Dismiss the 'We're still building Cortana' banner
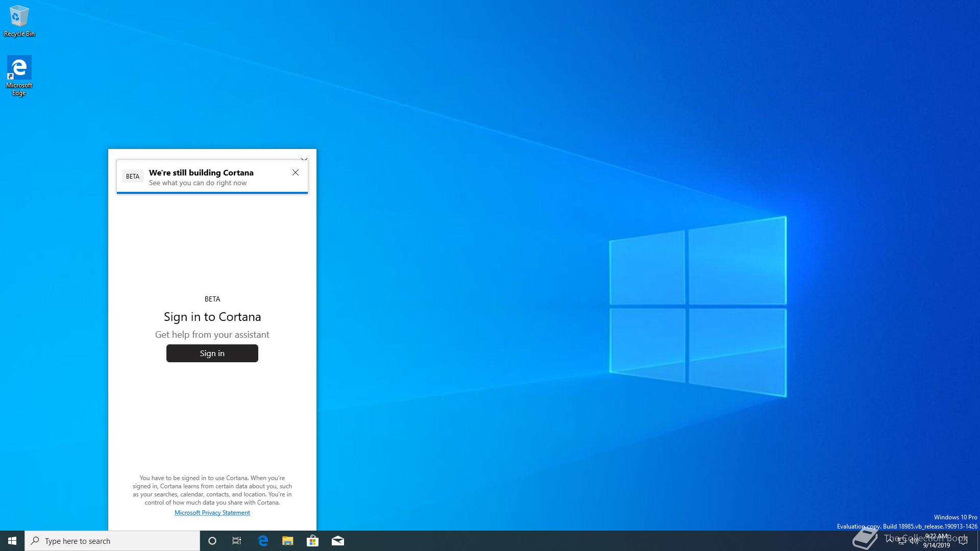The image size is (980, 551). point(296,172)
